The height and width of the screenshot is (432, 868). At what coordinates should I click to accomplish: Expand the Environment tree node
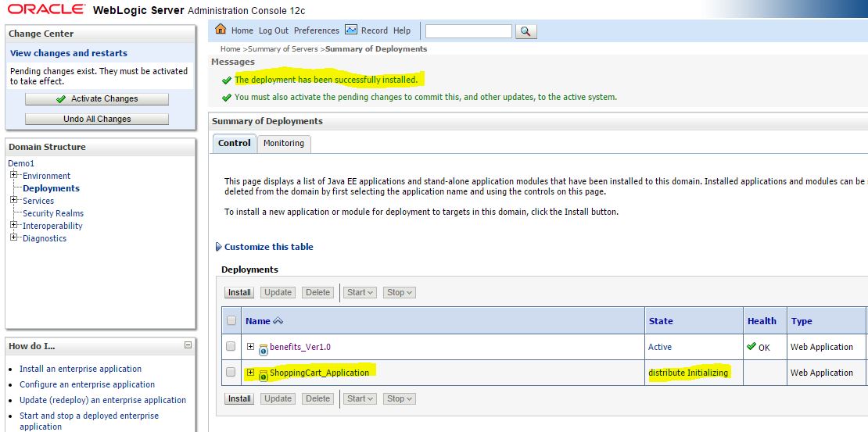[x=14, y=175]
